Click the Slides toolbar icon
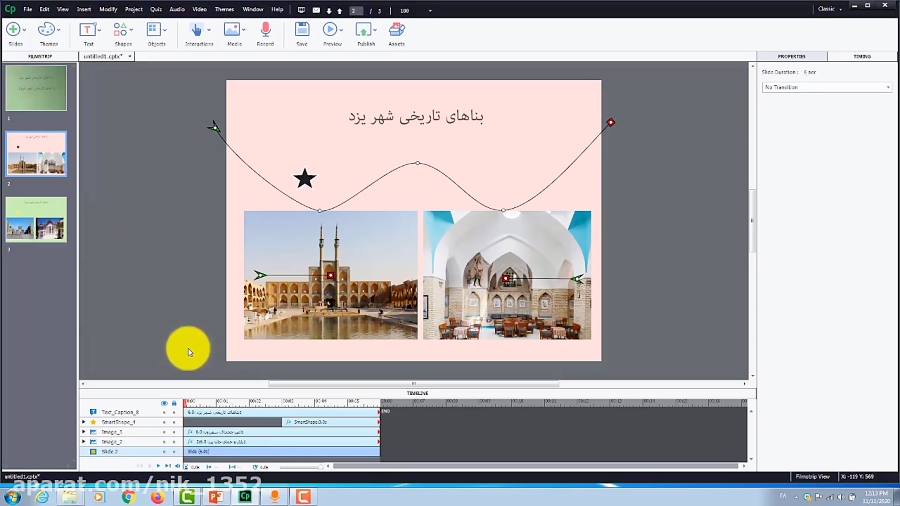 pyautogui.click(x=13, y=29)
